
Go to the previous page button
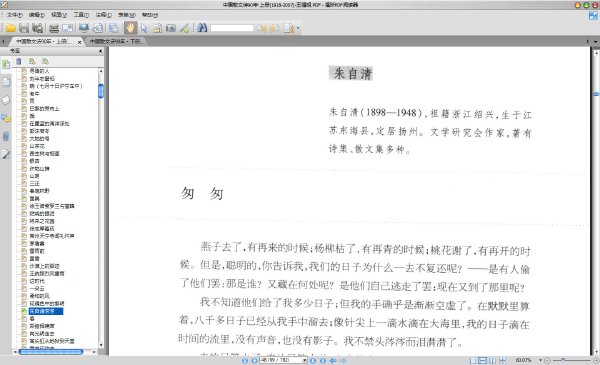254,361
